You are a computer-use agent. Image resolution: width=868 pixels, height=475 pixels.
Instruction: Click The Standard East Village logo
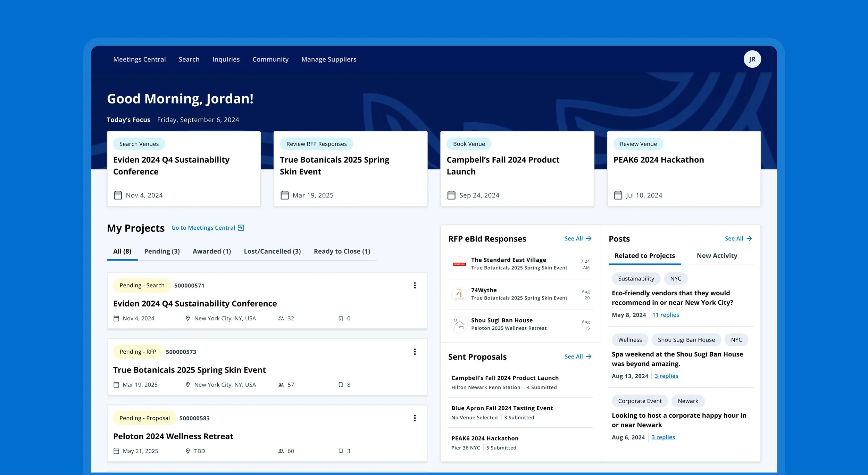459,264
